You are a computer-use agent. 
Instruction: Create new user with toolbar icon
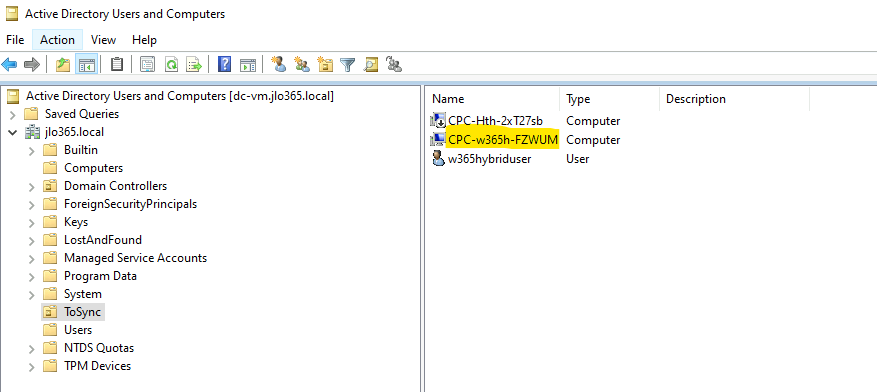(279, 65)
